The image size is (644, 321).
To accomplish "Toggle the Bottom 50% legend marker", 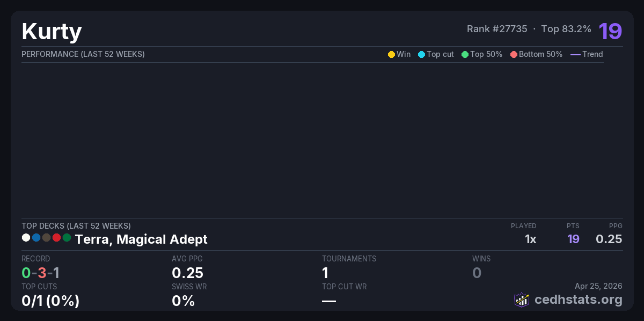I will coord(514,54).
